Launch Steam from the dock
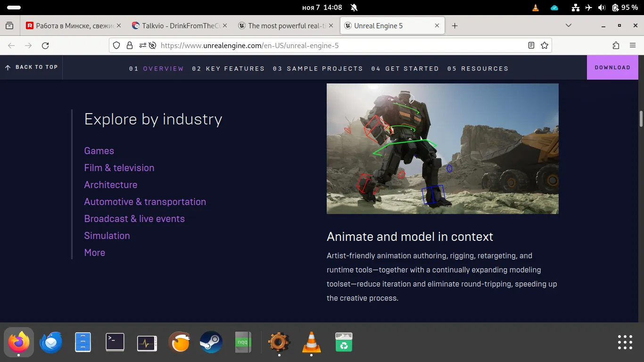644x362 pixels. 211,342
